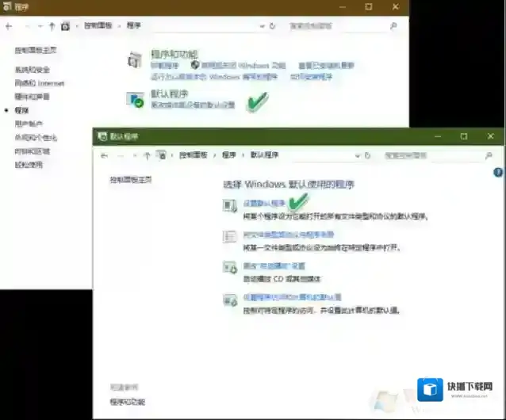Click the icon beside 设置默认程序
506x420 pixels.
230,206
